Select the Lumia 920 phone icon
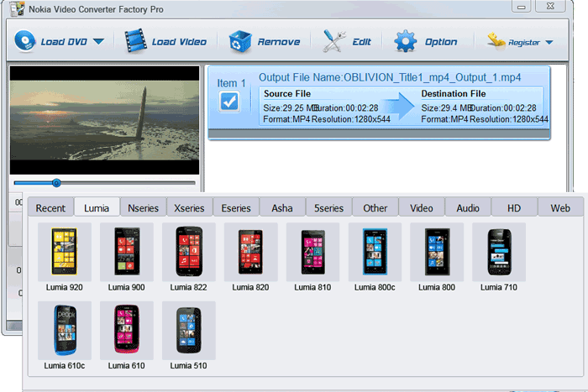 pyautogui.click(x=64, y=252)
